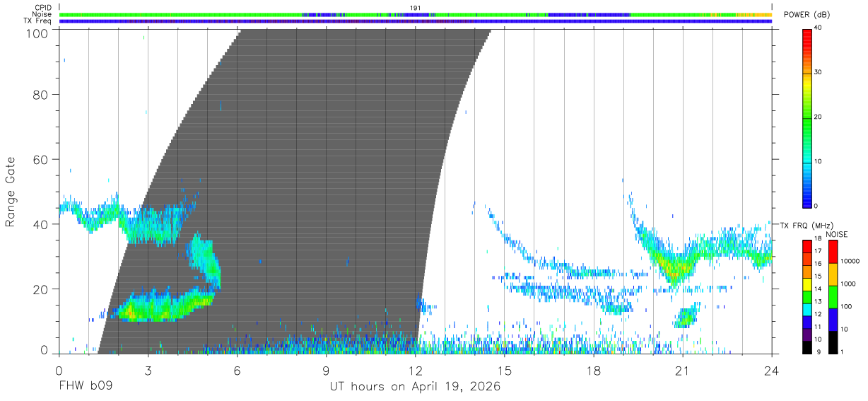Click the 3 hour tick label
Image resolution: width=868 pixels, height=401 pixels.
pyautogui.click(x=148, y=370)
